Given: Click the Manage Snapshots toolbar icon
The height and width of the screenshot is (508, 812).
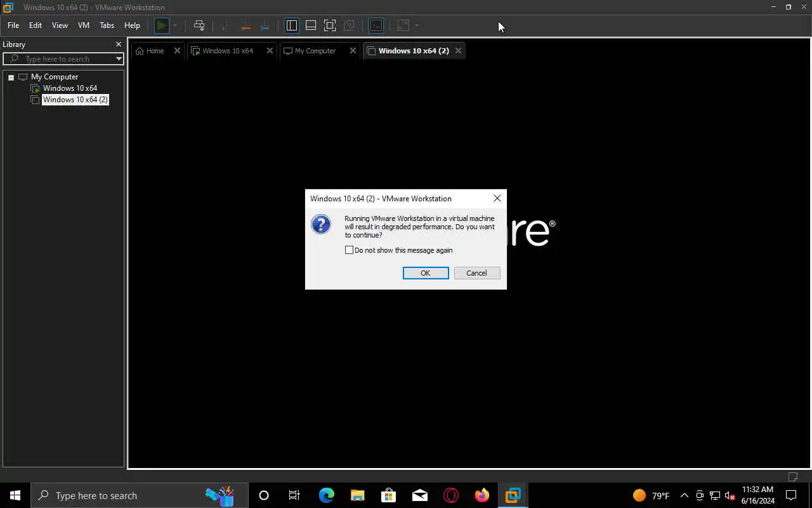Looking at the screenshot, I should (265, 25).
